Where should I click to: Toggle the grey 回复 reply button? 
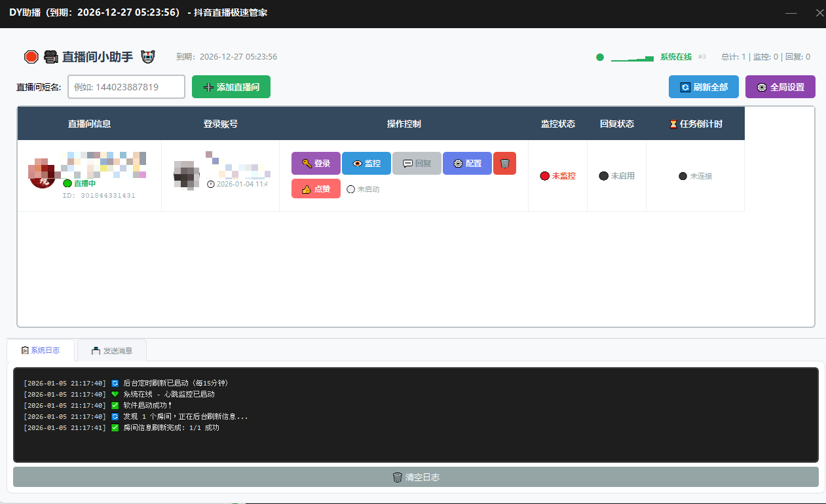[x=417, y=164]
